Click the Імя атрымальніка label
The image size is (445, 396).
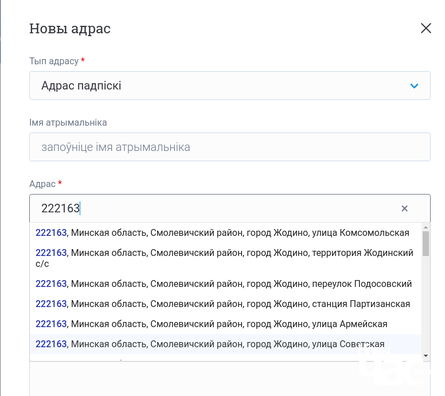(68, 122)
